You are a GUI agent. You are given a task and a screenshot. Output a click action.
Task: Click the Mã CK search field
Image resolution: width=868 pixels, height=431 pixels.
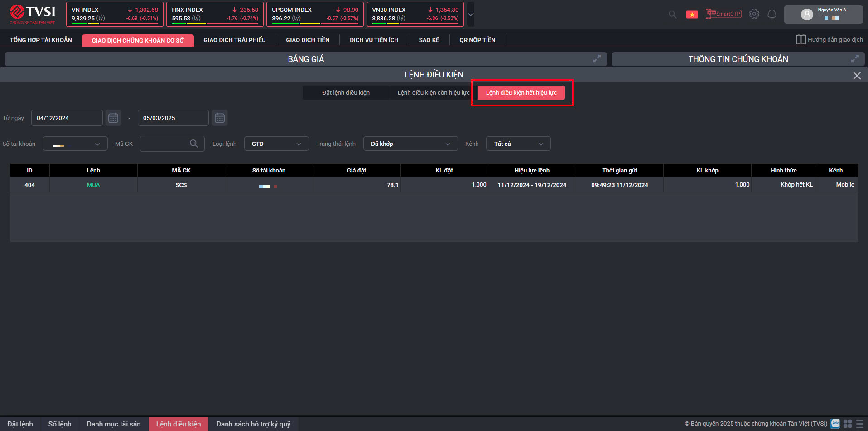point(166,144)
